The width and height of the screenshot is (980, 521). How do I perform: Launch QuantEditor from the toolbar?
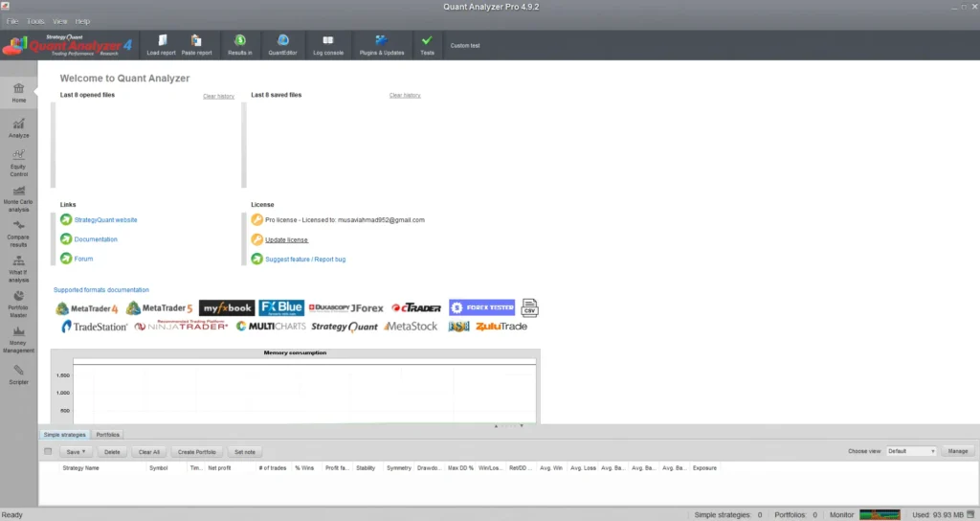pyautogui.click(x=283, y=40)
